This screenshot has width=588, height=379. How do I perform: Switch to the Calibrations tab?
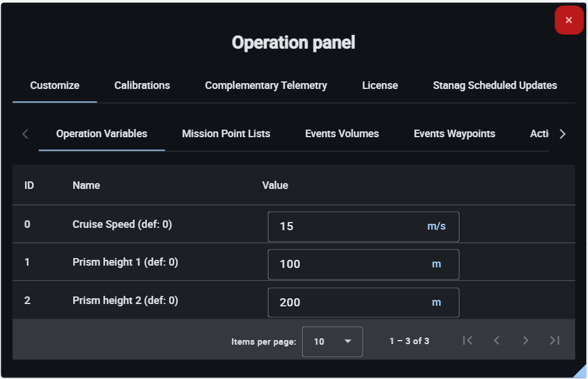(142, 85)
